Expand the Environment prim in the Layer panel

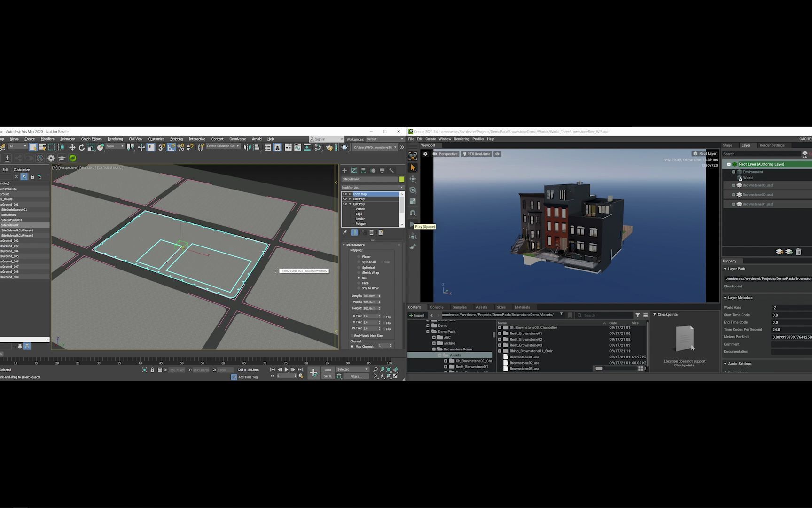click(734, 172)
